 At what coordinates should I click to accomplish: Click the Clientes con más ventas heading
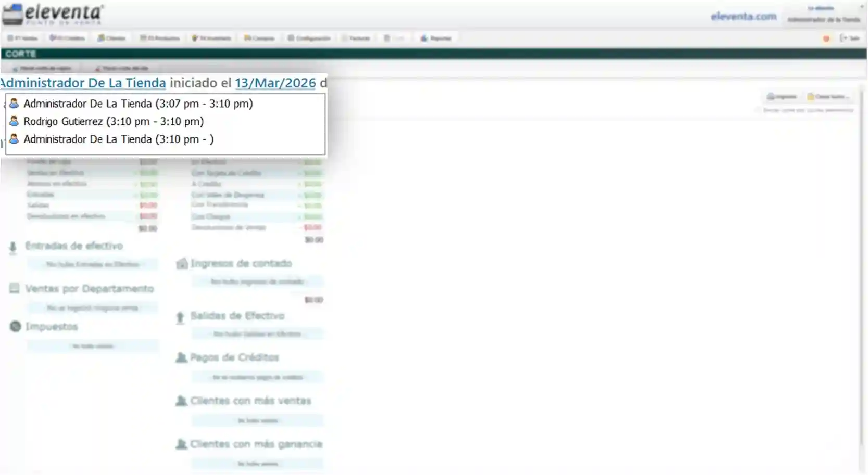(250, 401)
